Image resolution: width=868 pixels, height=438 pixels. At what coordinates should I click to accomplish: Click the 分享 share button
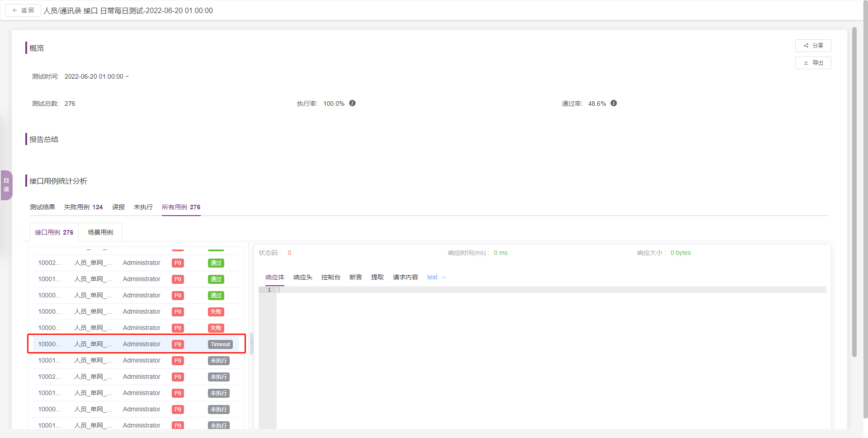click(813, 46)
